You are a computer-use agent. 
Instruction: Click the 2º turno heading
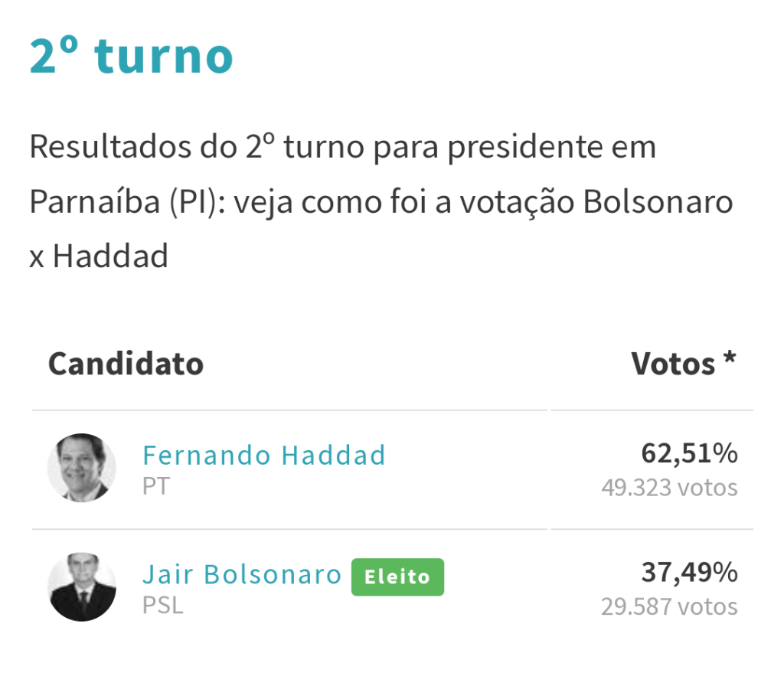click(x=132, y=56)
